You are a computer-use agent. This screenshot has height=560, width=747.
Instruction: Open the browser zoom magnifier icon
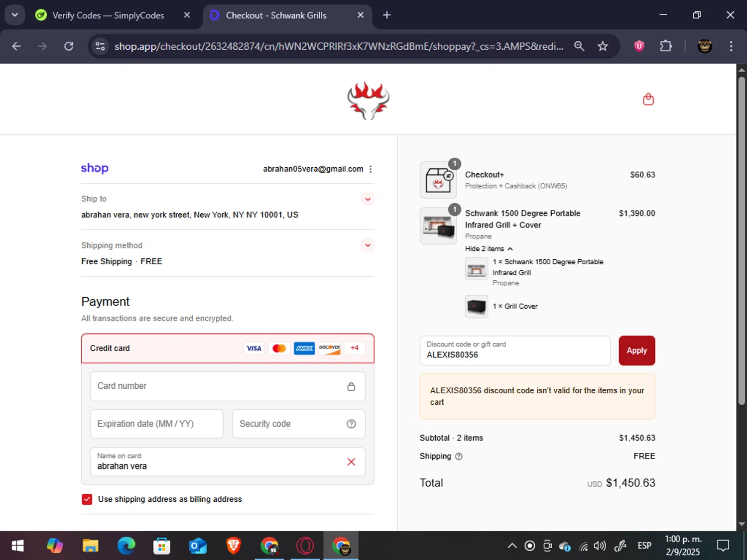pos(579,46)
